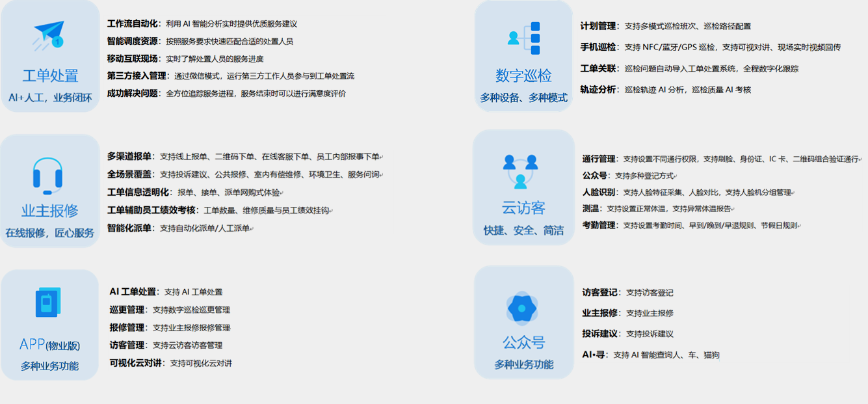Viewport: 868px width, 404px height.
Task: Open the 云访客 card title
Action: [x=523, y=208]
